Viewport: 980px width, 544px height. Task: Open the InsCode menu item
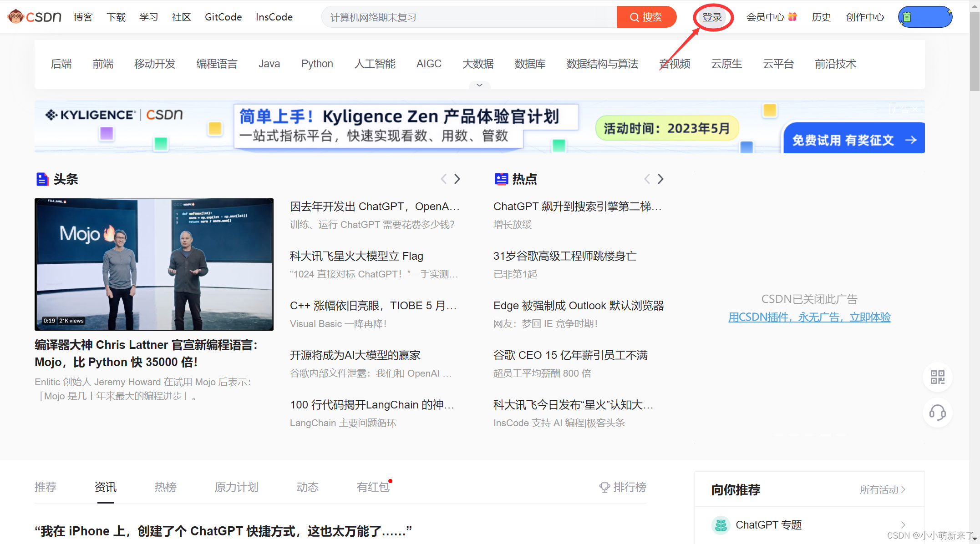pos(274,17)
